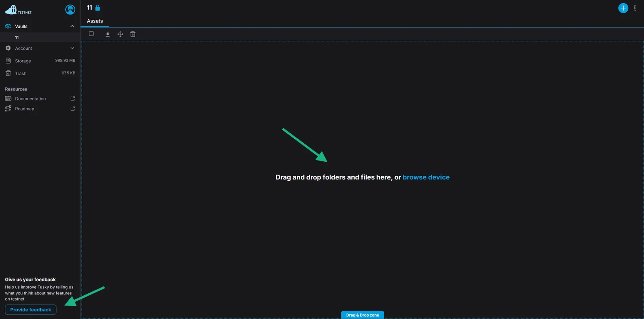Open Roadmap external link icon
This screenshot has width=644, height=319.
click(73, 109)
